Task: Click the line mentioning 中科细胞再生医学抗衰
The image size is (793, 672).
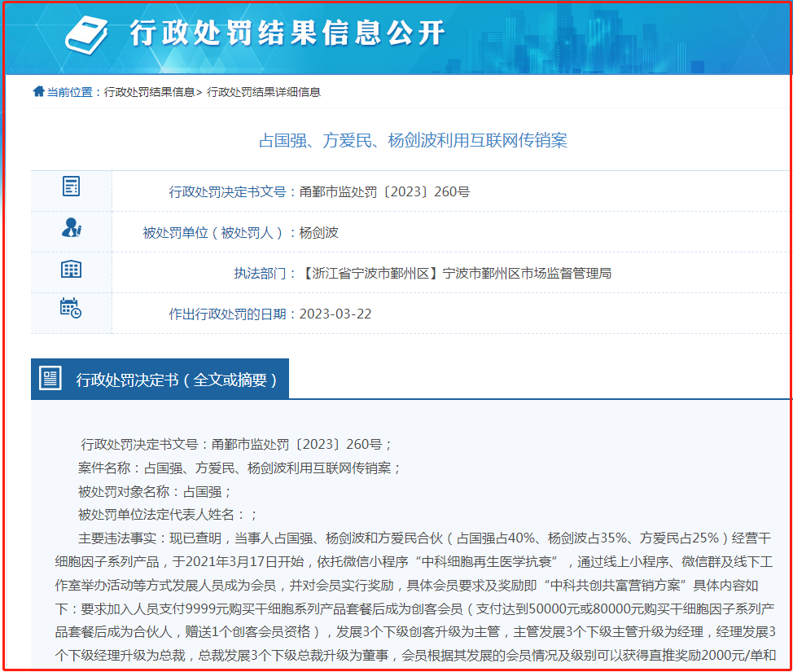Action: pyautogui.click(x=414, y=562)
